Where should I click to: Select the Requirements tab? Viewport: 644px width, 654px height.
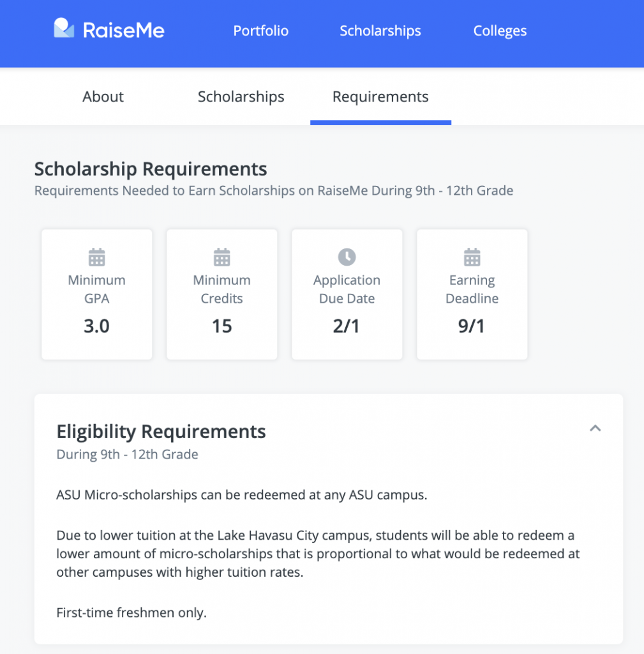pos(380,96)
